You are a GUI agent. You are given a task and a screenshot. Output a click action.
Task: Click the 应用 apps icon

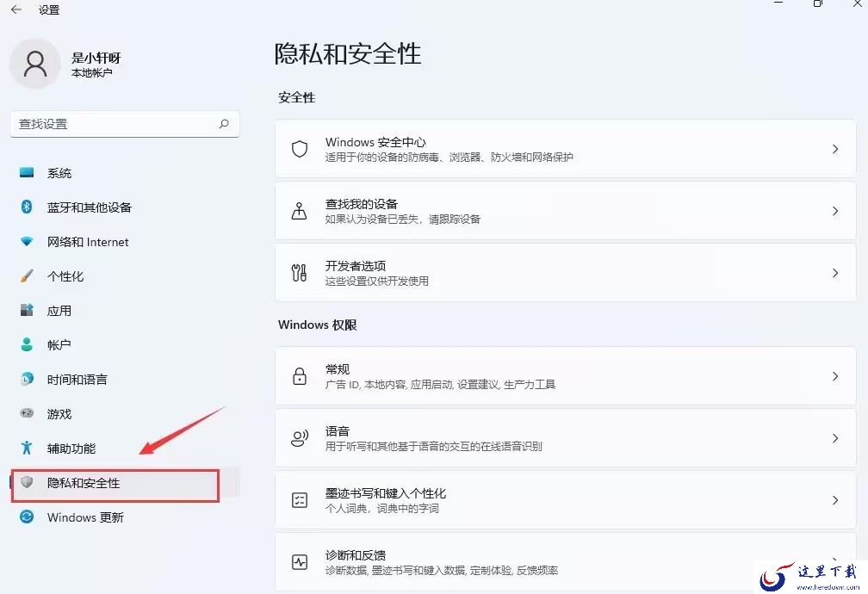[27, 310]
